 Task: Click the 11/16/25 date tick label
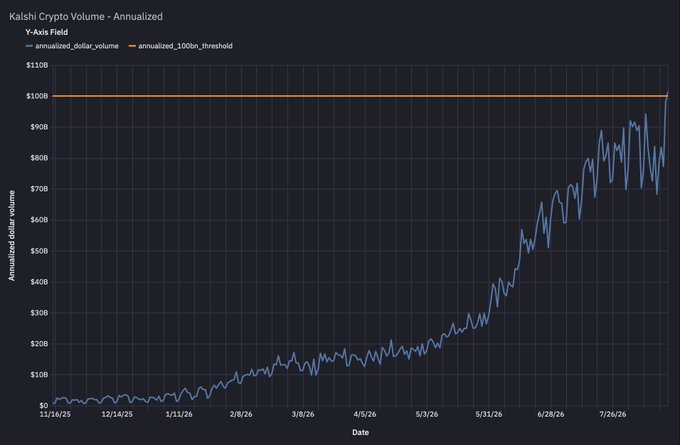[x=55, y=414]
